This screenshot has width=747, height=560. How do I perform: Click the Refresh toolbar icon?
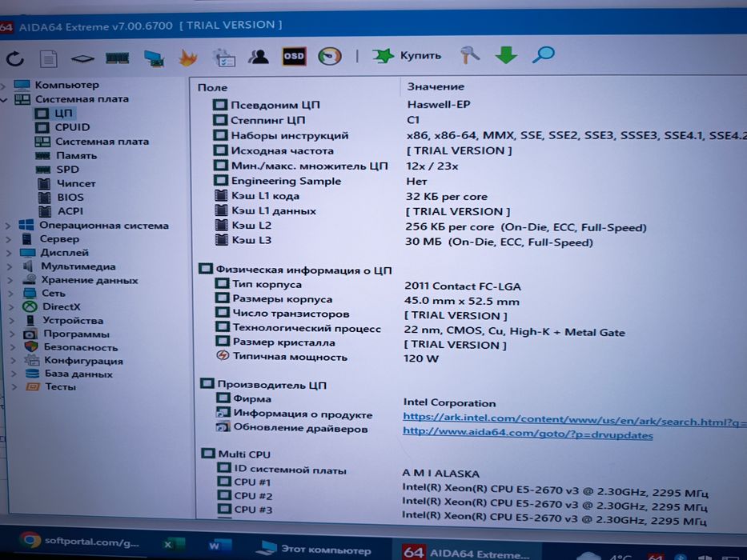point(14,58)
